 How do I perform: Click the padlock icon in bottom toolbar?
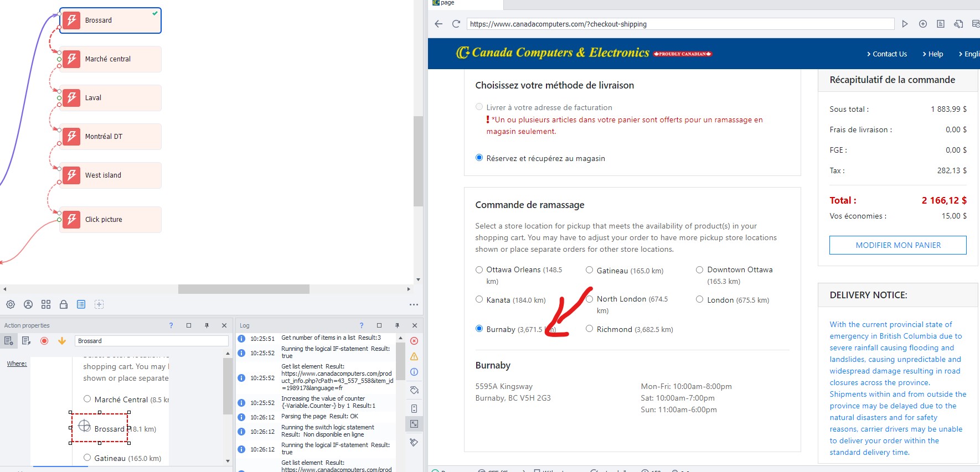(64, 304)
